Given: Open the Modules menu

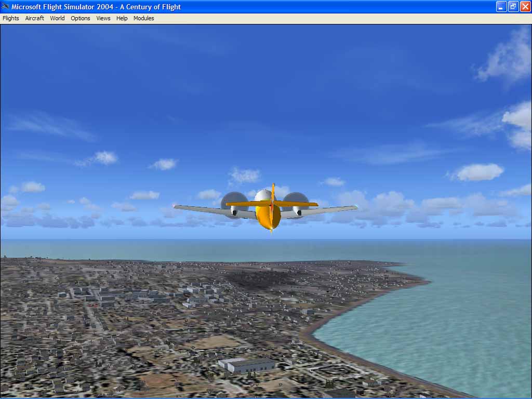Looking at the screenshot, I should pyautogui.click(x=143, y=18).
